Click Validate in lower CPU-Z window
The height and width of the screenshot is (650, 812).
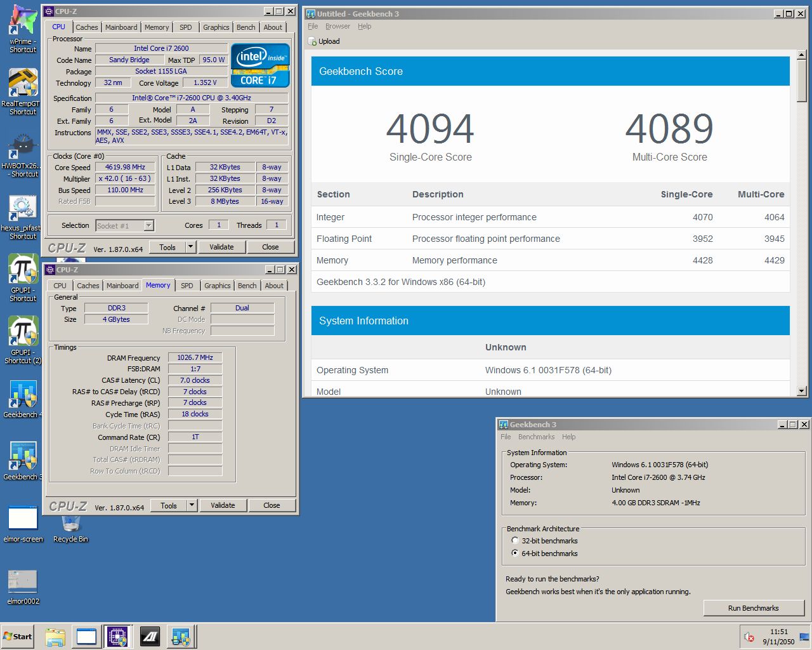click(x=223, y=505)
